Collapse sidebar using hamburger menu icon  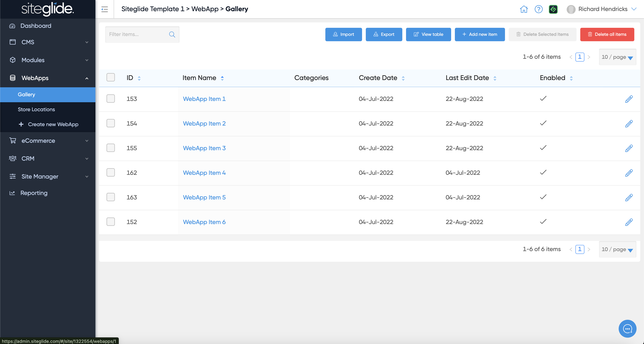[105, 9]
